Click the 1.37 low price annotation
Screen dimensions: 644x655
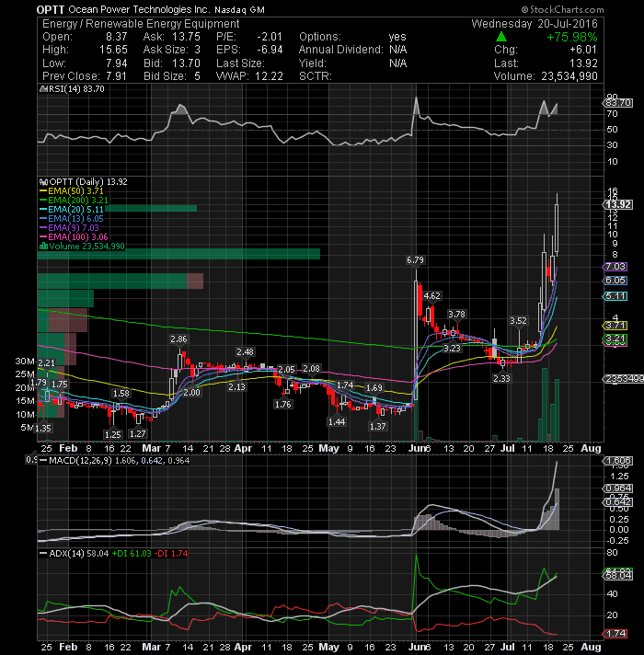(x=377, y=427)
